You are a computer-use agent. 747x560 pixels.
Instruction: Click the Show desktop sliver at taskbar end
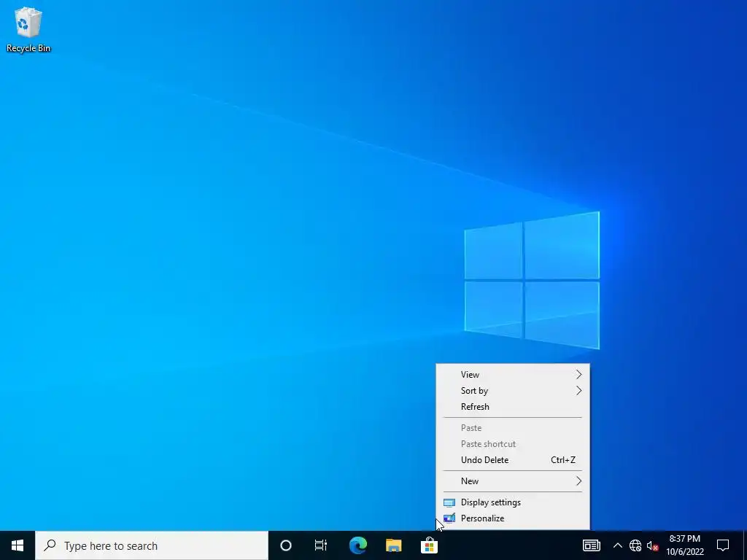745,545
